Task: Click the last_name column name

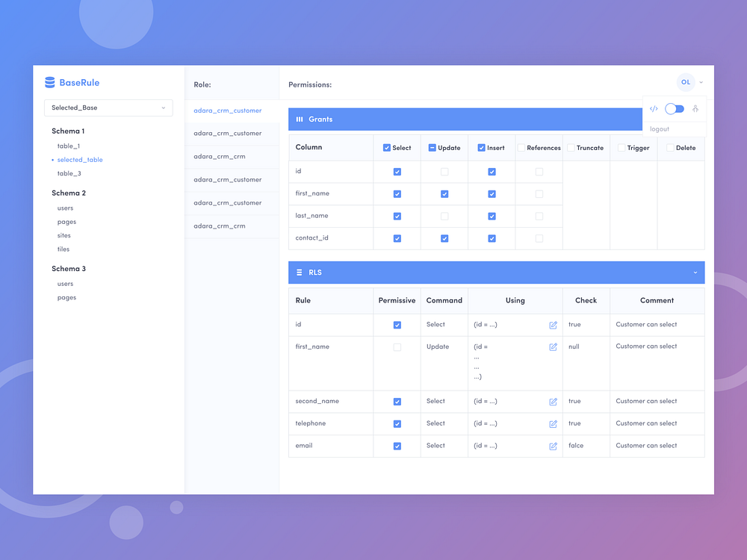Action: (x=311, y=216)
